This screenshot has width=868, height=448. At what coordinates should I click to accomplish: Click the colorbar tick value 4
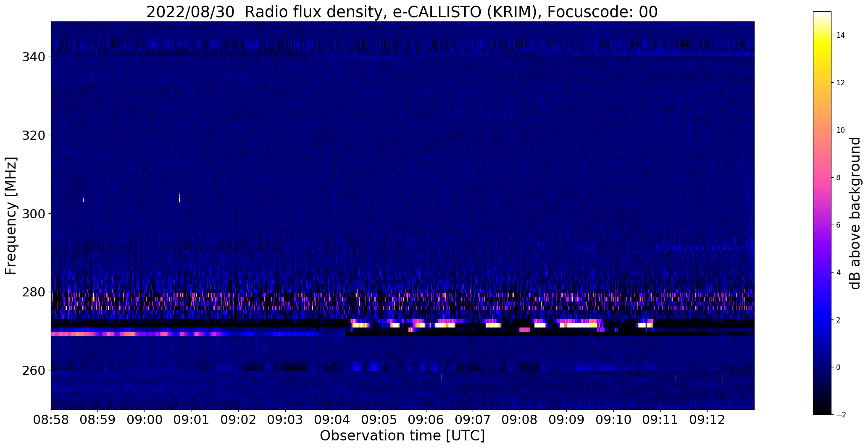click(x=839, y=272)
